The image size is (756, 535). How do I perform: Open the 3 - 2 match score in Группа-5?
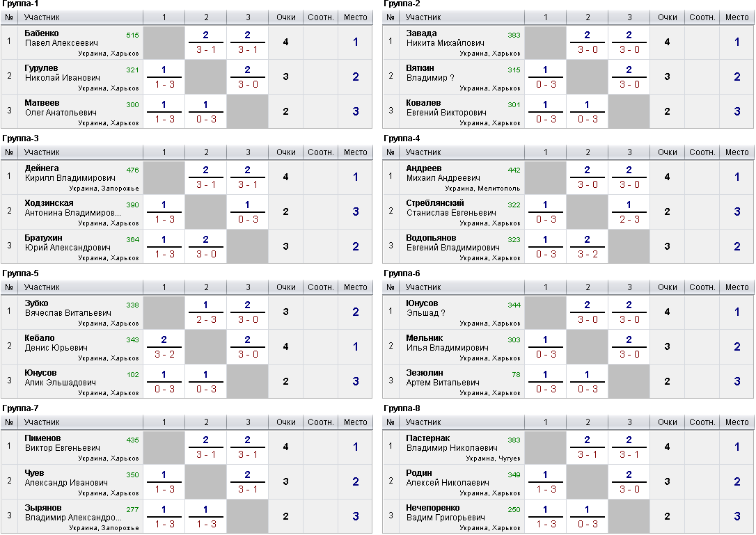(164, 354)
